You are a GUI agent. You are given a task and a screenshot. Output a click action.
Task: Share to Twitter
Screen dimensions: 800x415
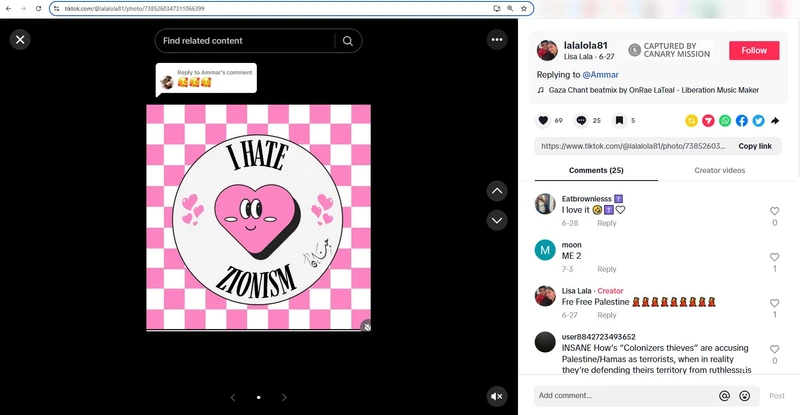[x=759, y=120]
